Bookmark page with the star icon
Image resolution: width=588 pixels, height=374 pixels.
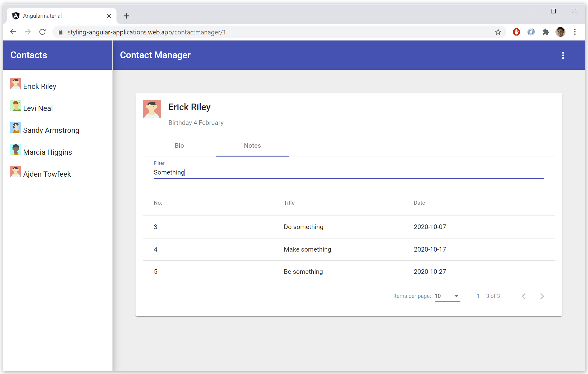(498, 32)
